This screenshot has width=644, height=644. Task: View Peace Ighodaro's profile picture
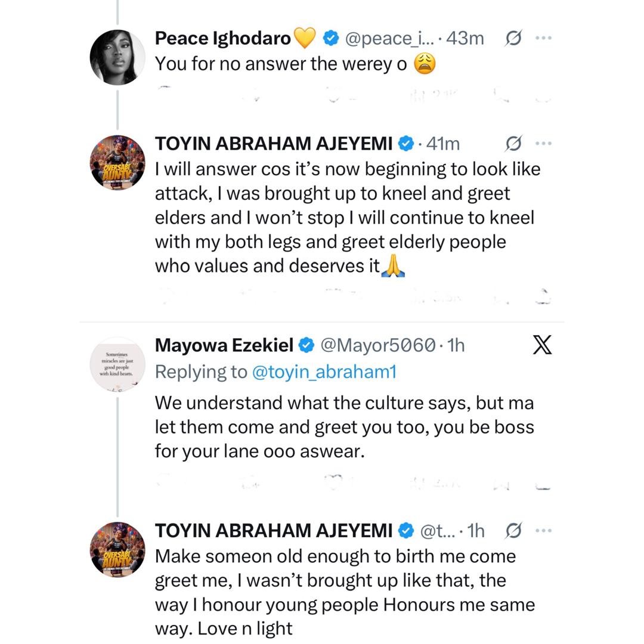point(117,57)
